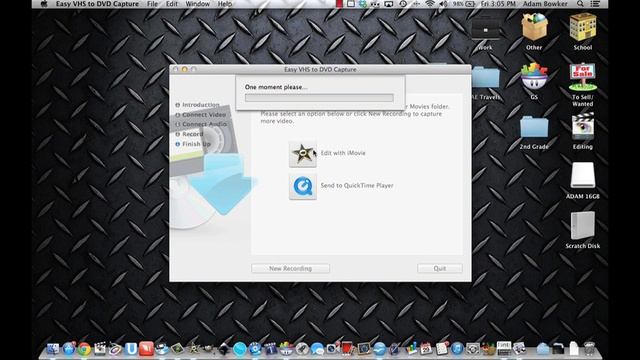Open the Easy VHS to DVD Capture menu

97,4
